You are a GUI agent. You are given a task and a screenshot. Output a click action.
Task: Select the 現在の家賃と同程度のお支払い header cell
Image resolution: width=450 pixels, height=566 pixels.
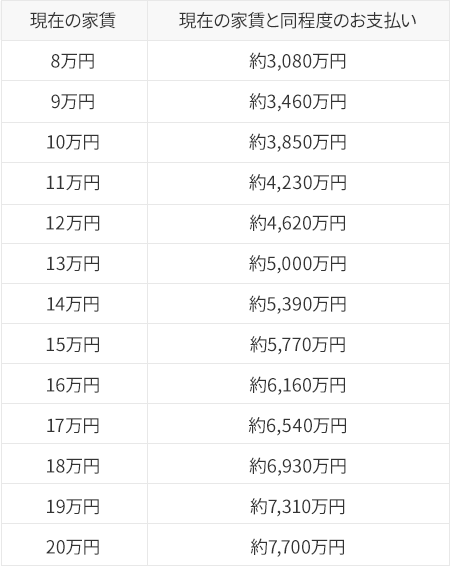[x=298, y=21]
